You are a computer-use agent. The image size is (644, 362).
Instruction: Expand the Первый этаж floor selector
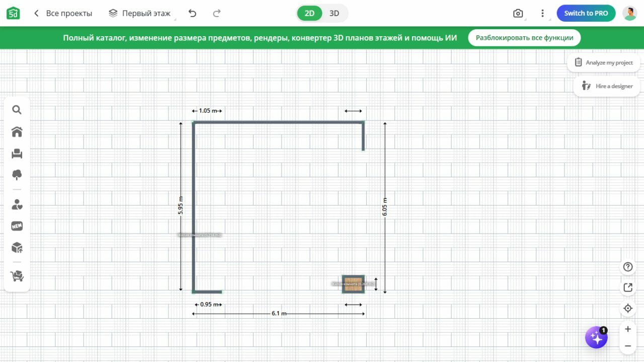140,14
